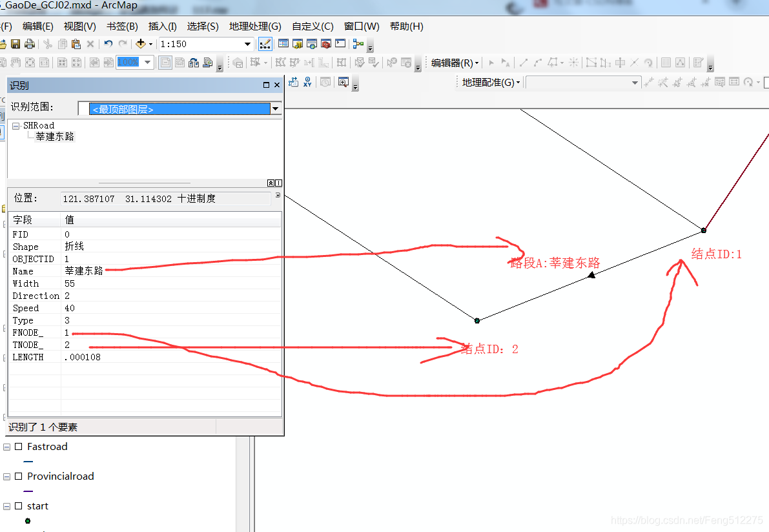
Task: Open the ArcToolbox window
Action: pyautogui.click(x=326, y=43)
